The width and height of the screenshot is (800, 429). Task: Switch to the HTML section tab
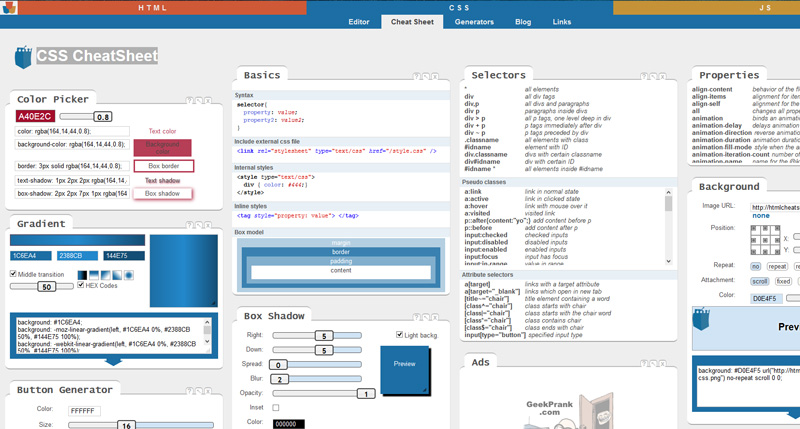pyautogui.click(x=153, y=8)
